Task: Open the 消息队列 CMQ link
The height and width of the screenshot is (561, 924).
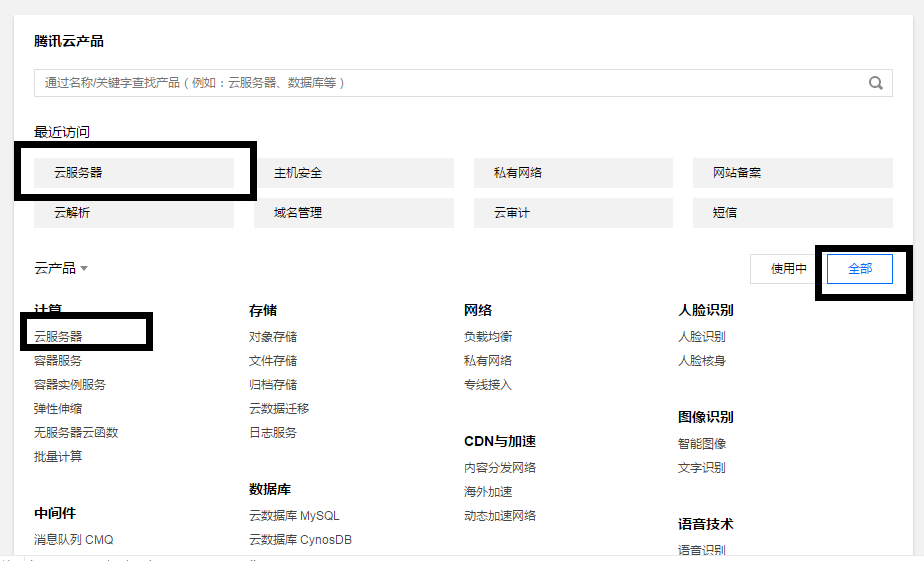Action: (x=74, y=540)
